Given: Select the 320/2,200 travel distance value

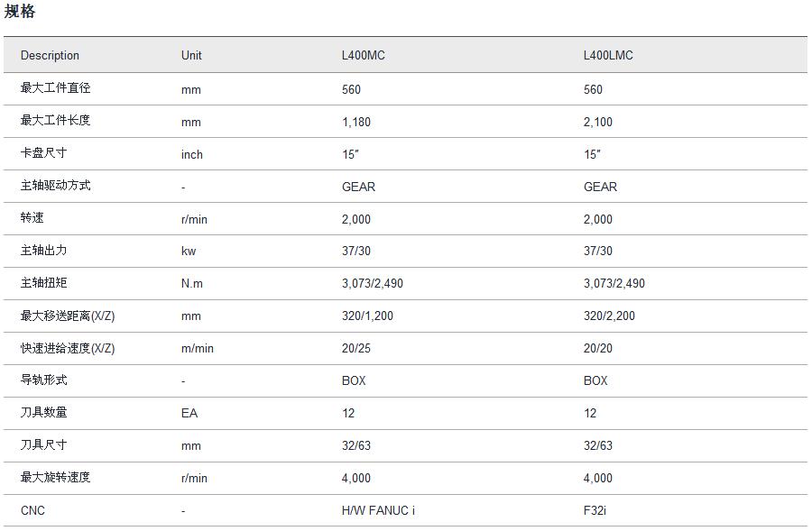Looking at the screenshot, I should click(609, 316).
